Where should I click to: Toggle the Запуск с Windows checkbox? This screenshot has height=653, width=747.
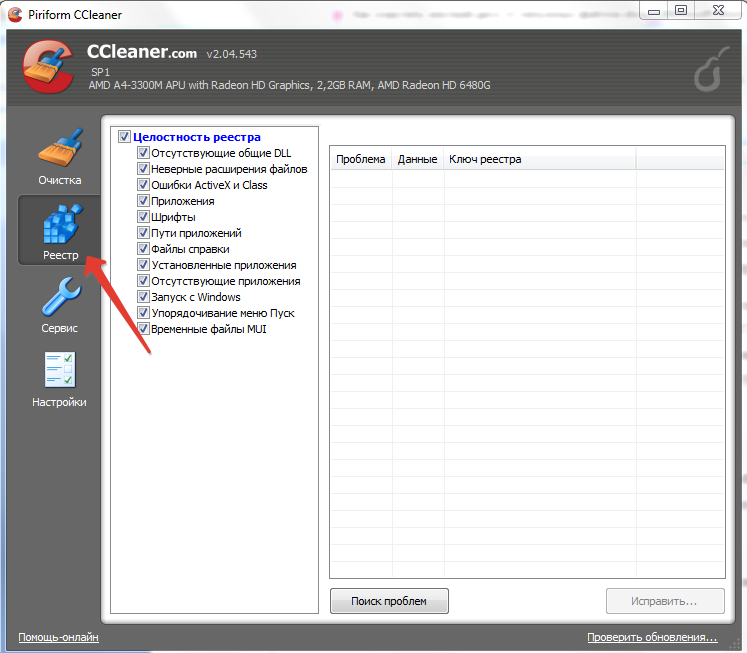(143, 297)
